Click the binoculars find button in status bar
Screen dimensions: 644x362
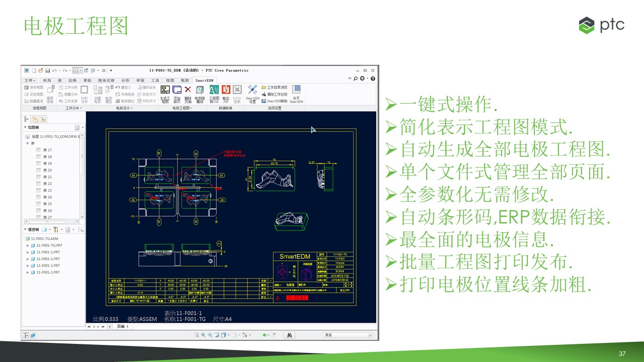click(289, 335)
